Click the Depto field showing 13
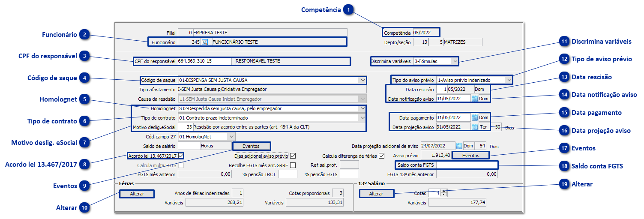This screenshot has width=644, height=219. coord(422,42)
